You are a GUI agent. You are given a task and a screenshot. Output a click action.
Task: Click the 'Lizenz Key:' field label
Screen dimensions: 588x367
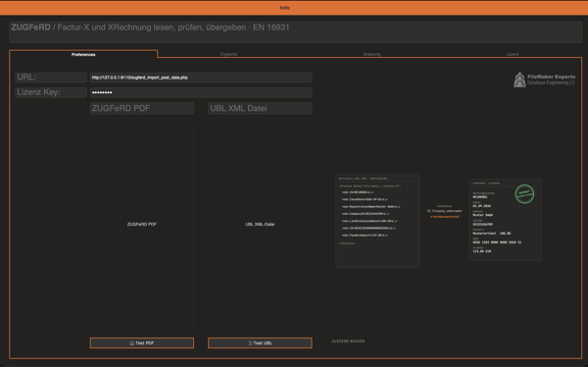(x=51, y=92)
